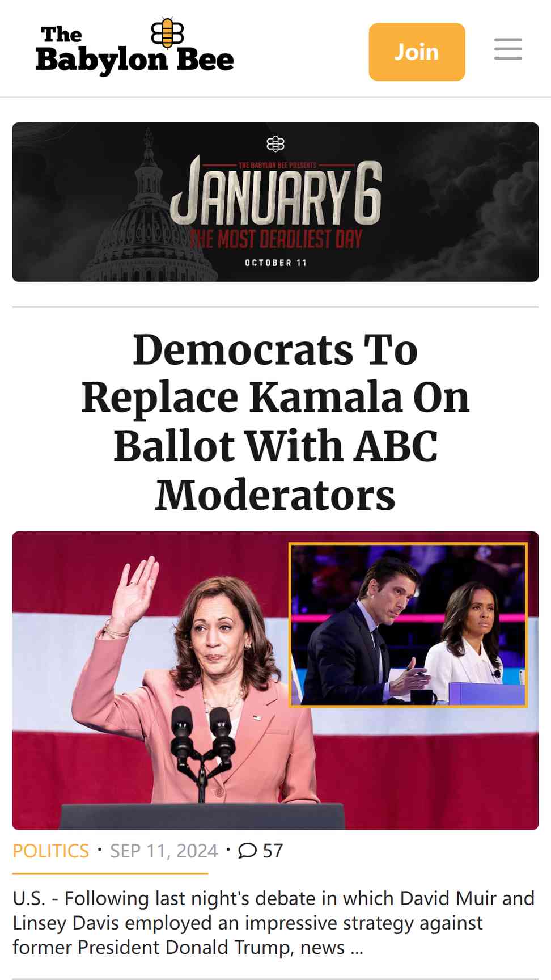This screenshot has width=551, height=980.
Task: Click the bee icon in logo
Action: 167,32
